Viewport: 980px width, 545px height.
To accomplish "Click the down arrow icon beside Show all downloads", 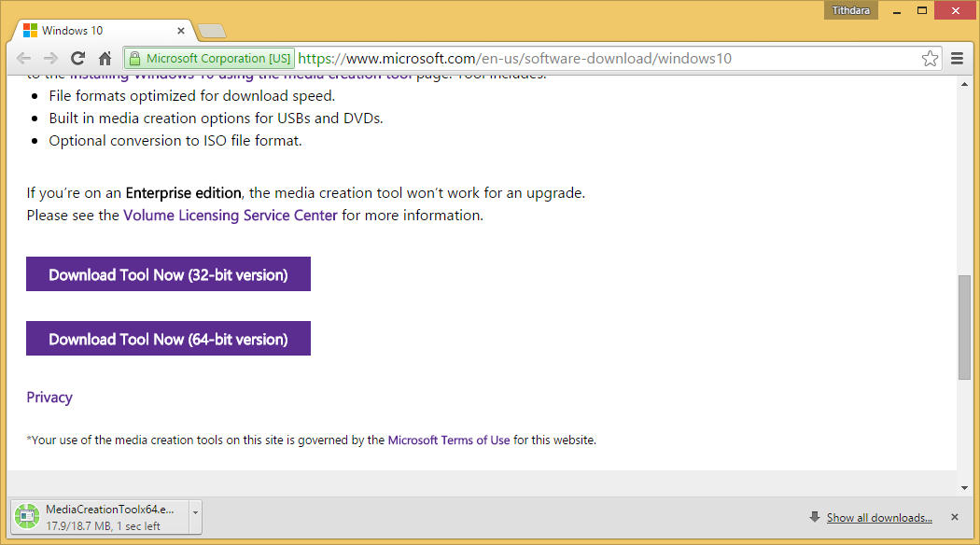I will (815, 517).
